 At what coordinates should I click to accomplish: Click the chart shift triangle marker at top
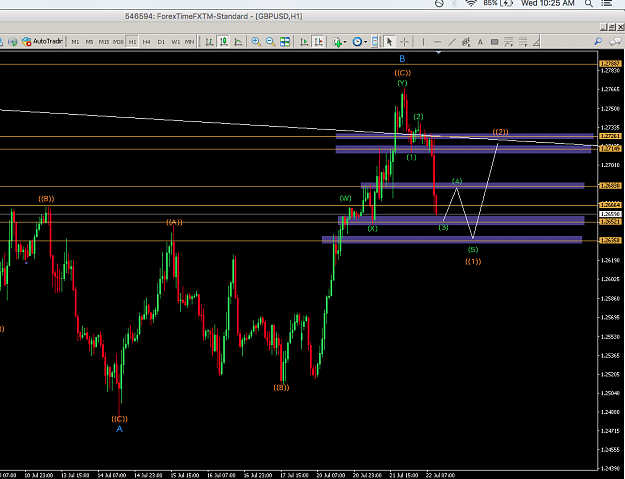point(438,53)
